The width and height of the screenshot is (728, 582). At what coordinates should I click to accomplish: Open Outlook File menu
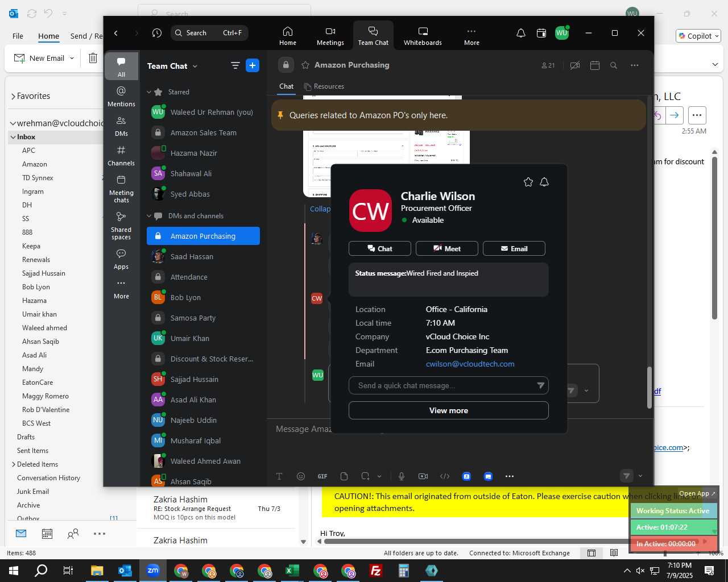point(18,36)
